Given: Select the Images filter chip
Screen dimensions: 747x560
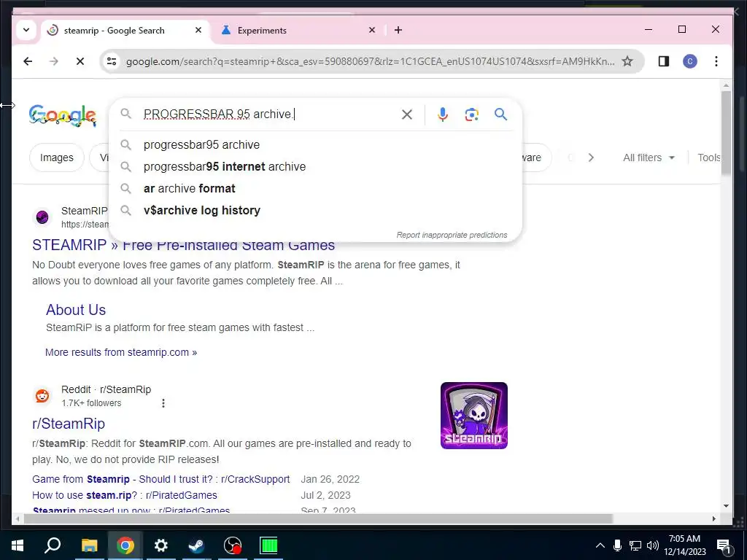Looking at the screenshot, I should [x=57, y=157].
